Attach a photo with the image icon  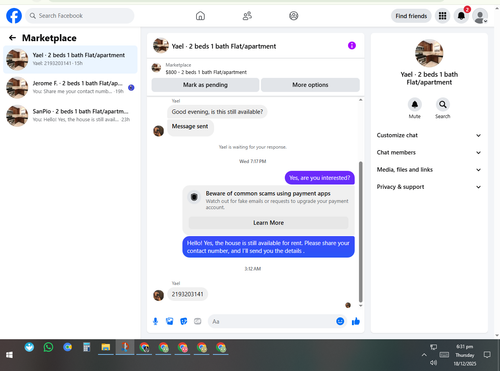[170, 321]
